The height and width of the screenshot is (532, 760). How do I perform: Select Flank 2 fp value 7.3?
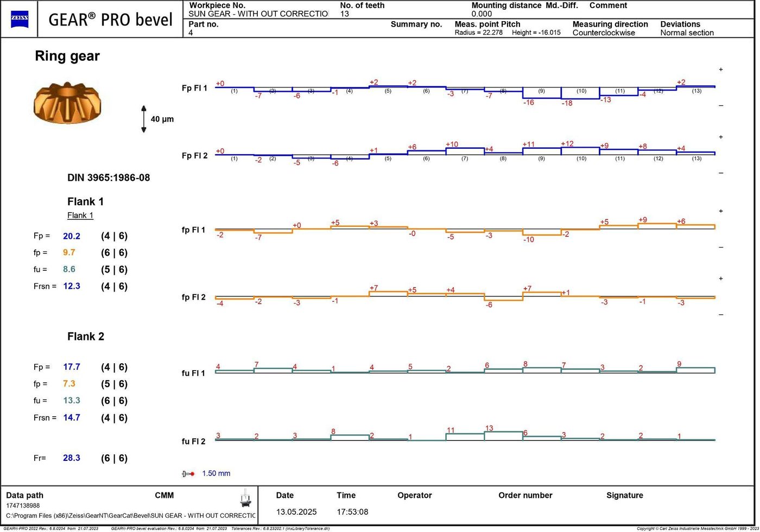pyautogui.click(x=69, y=384)
